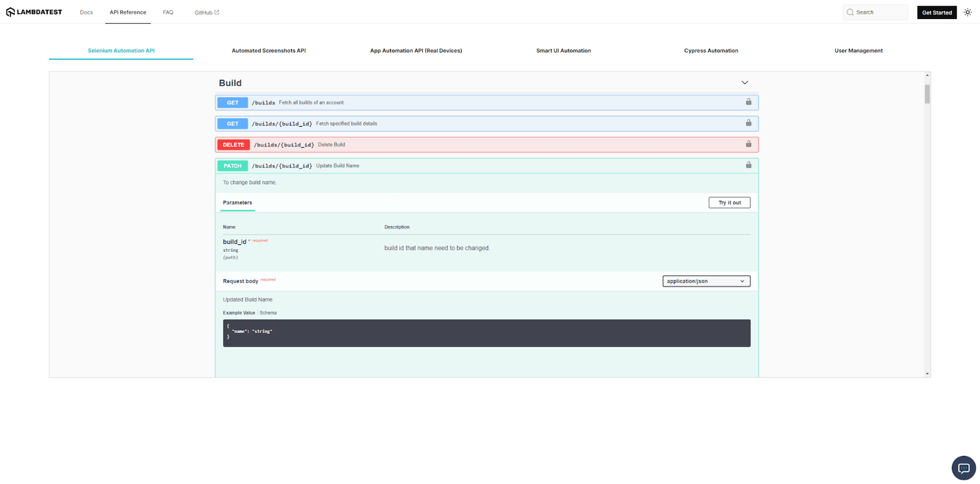The width and height of the screenshot is (980, 484).
Task: Switch to App Automation API (Real Devices) tab
Action: point(416,51)
